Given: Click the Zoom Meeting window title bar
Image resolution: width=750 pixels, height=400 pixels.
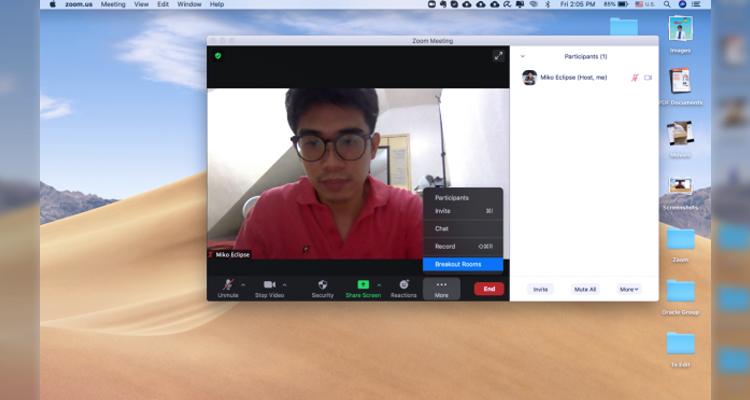Looking at the screenshot, I should click(432, 41).
